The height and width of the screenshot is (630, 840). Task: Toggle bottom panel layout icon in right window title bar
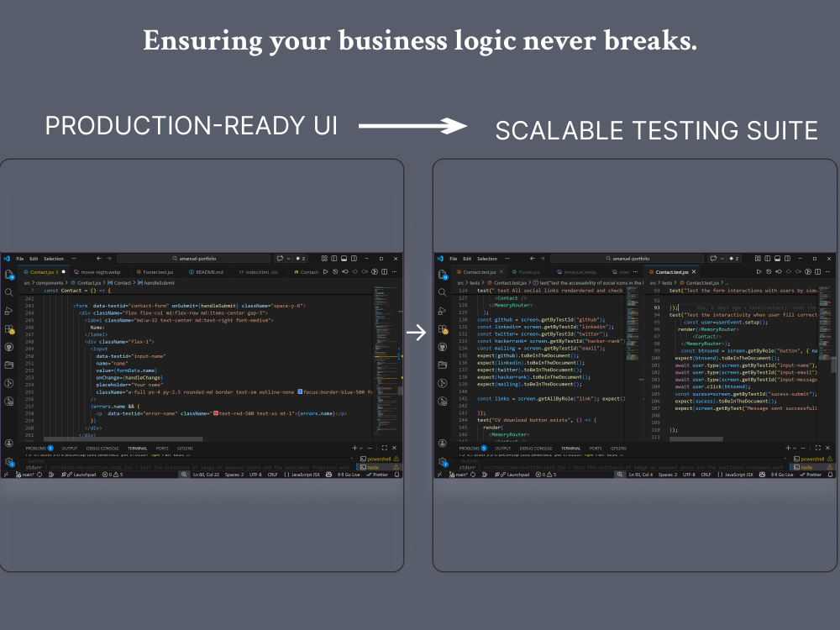tap(777, 258)
